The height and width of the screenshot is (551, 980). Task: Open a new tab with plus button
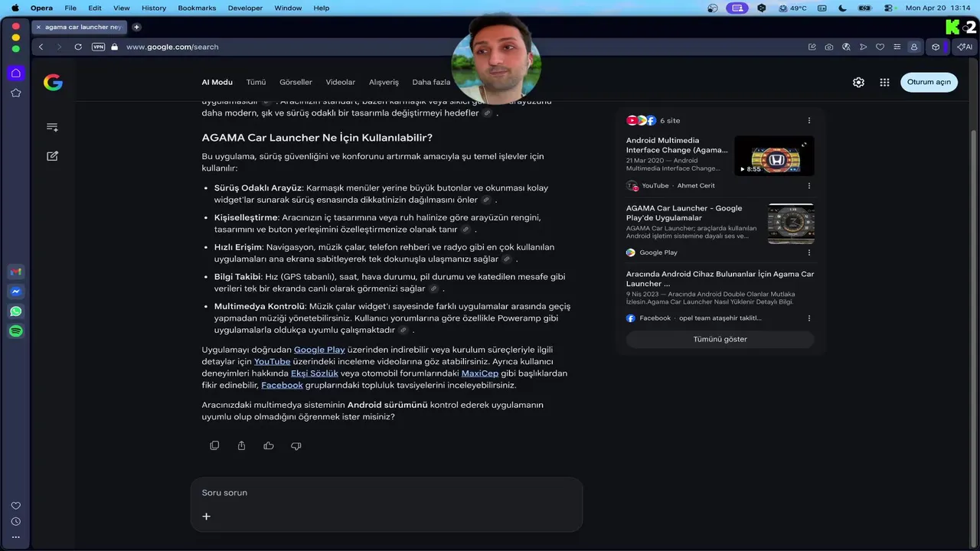click(136, 27)
